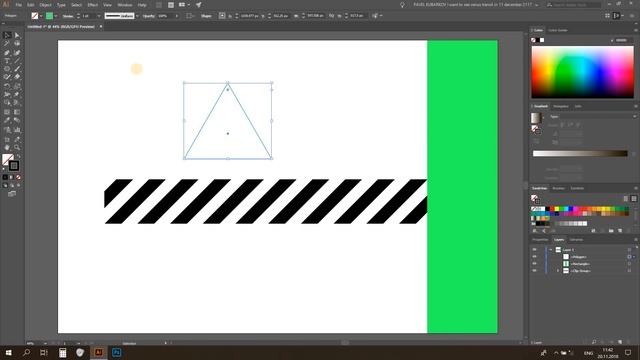Select the Blend tool
This screenshot has width=640, height=360.
coord(17,120)
